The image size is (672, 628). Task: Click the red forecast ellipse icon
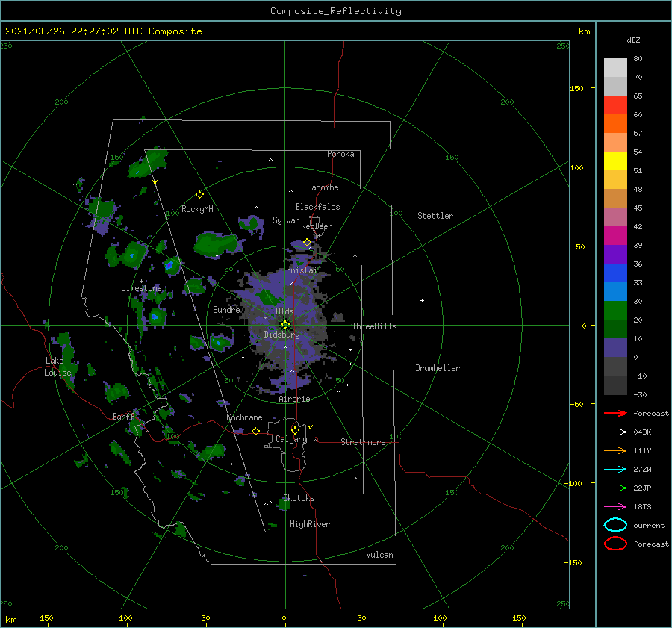pos(615,544)
